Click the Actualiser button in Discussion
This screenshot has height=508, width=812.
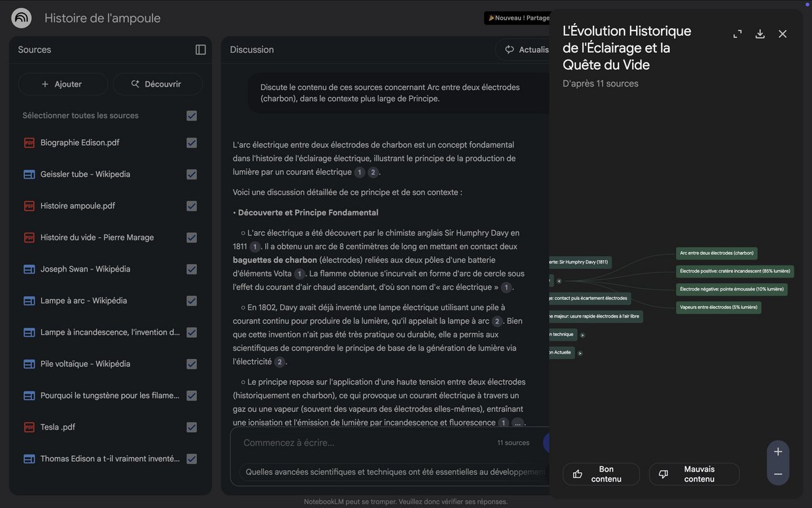click(x=522, y=49)
